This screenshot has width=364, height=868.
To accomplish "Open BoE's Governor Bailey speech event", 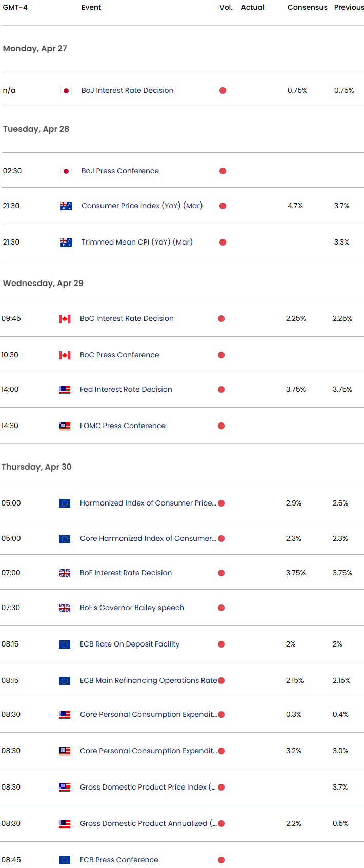I will [132, 608].
